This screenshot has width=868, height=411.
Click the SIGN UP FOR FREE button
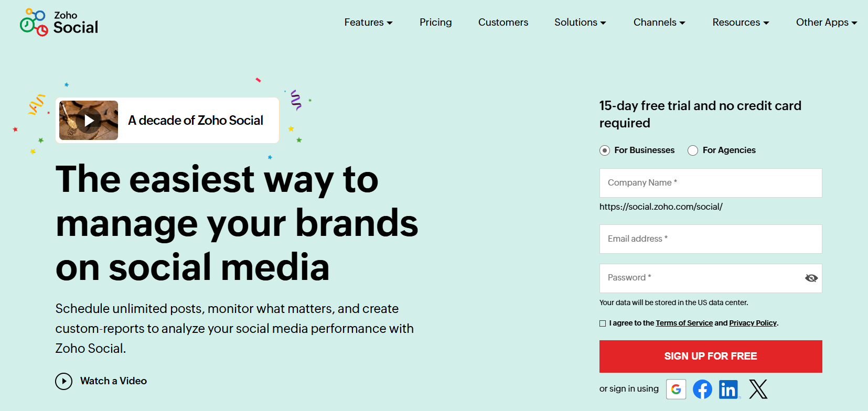point(711,356)
